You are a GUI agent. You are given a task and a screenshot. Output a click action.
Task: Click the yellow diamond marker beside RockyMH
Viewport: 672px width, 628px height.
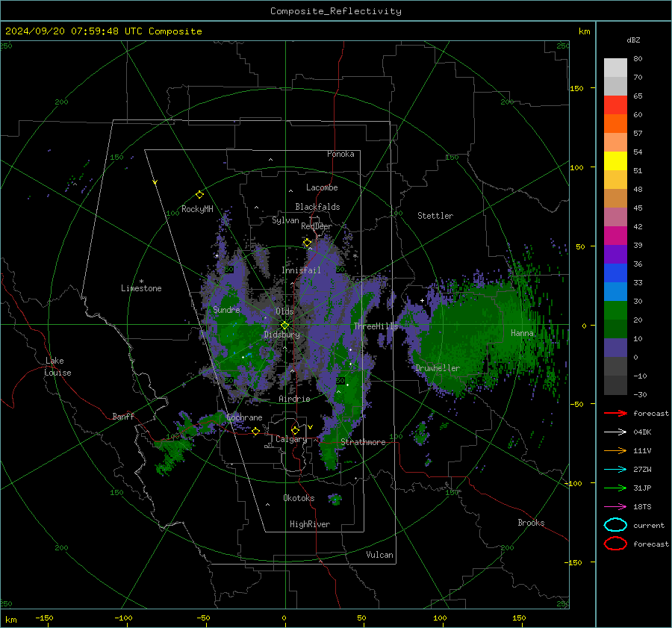(199, 195)
